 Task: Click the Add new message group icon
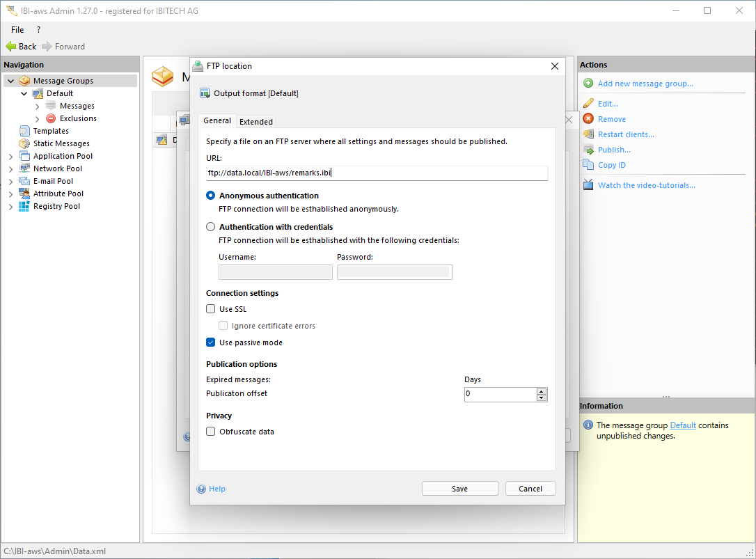(x=588, y=84)
